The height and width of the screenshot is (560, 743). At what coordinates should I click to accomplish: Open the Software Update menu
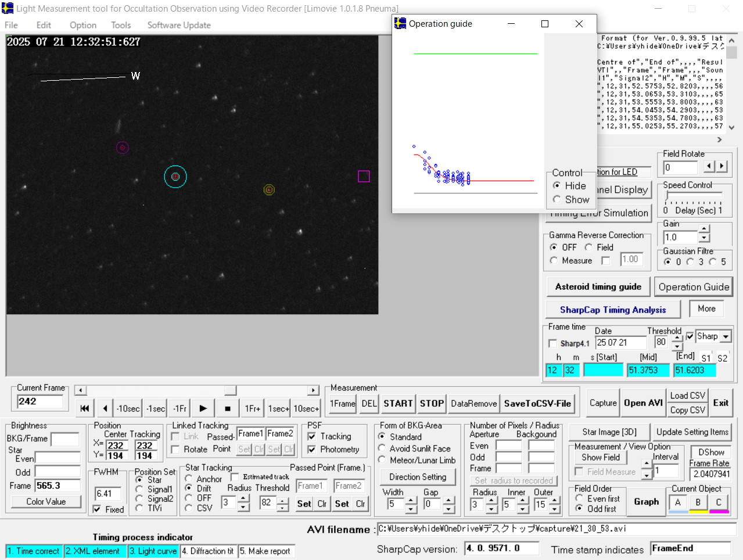pyautogui.click(x=179, y=25)
